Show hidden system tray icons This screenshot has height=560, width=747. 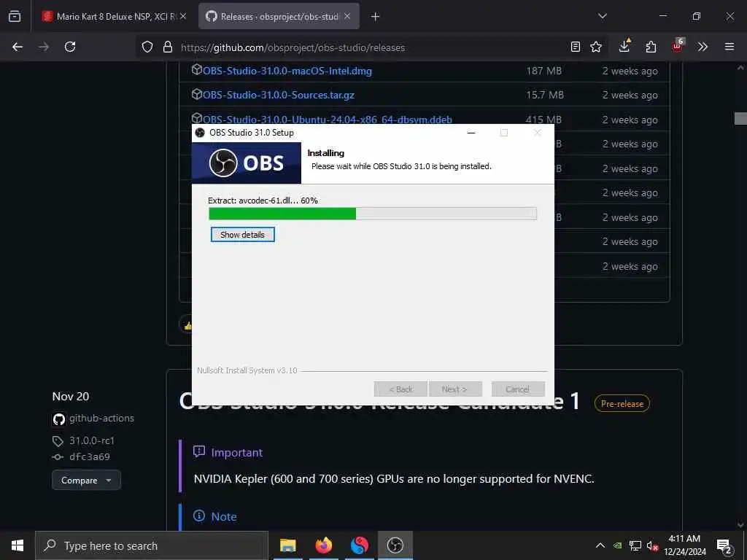(x=600, y=545)
